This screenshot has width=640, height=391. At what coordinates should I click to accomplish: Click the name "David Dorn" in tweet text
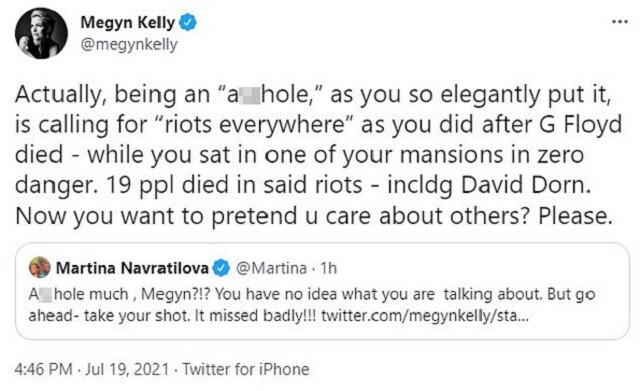coord(525,185)
